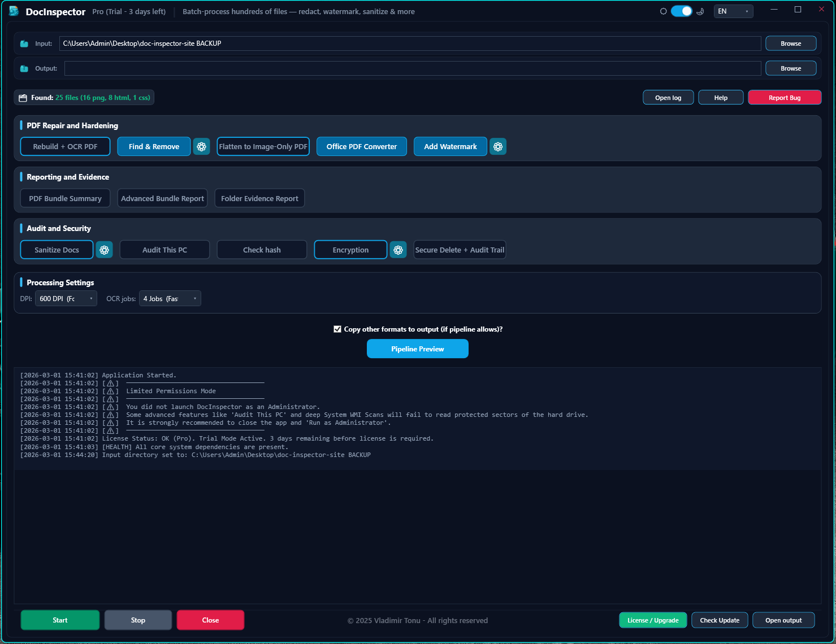Click the copyright Vladimir Tonu text
This screenshot has width=836, height=644.
coord(418,620)
